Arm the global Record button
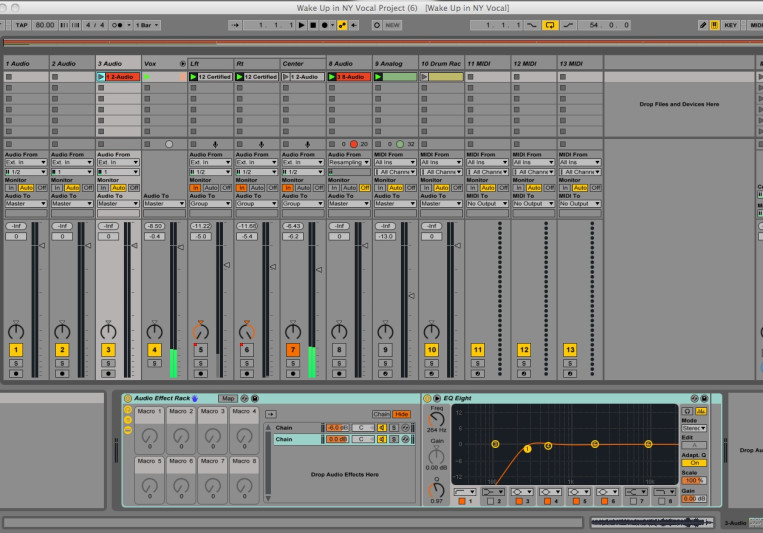Screen dimensions: 763x533 click(324, 25)
